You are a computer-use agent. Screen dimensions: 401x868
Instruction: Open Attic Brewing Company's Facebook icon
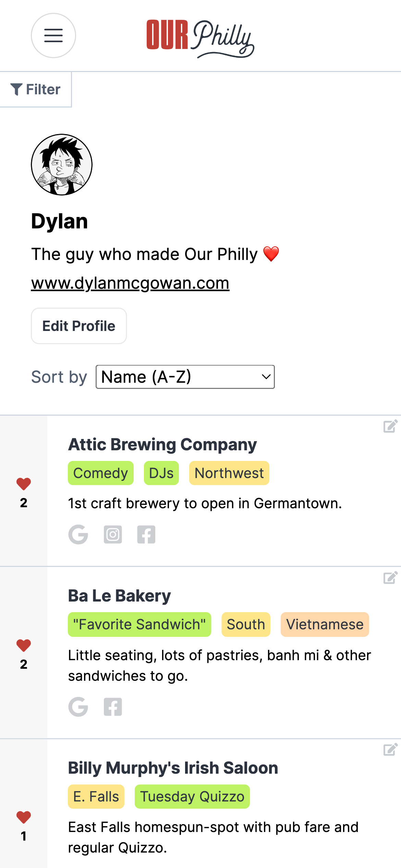[146, 535]
